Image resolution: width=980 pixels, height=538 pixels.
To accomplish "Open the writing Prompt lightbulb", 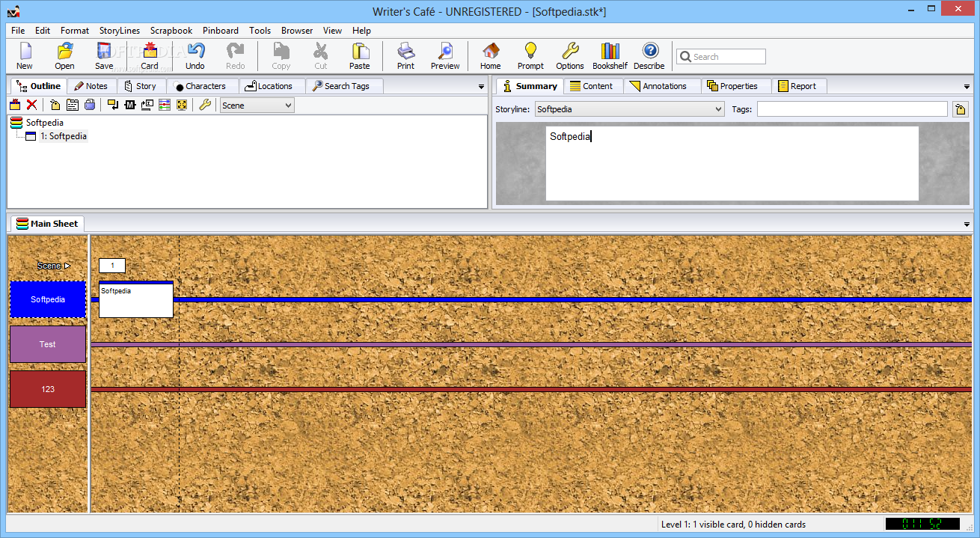I will 530,56.
